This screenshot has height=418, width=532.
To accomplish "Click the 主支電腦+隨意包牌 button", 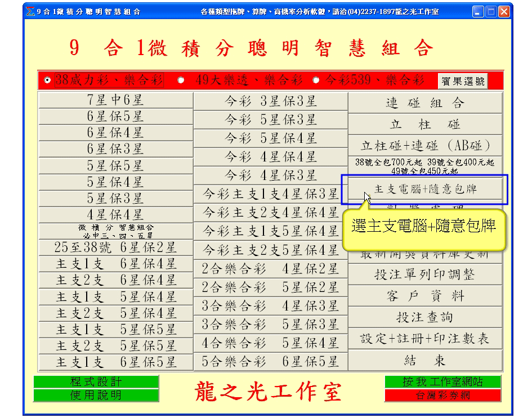I will tap(425, 190).
